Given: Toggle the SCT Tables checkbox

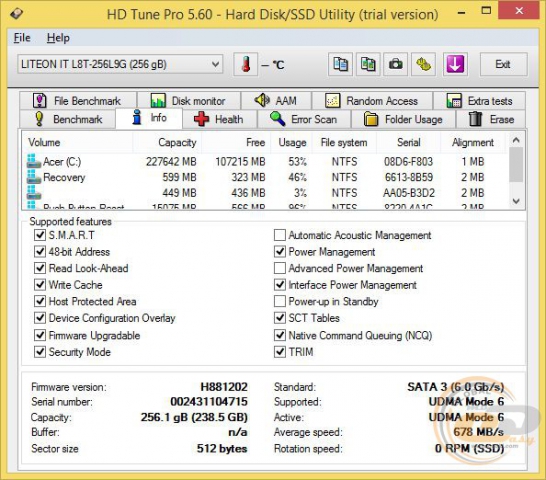Looking at the screenshot, I should tap(280, 318).
